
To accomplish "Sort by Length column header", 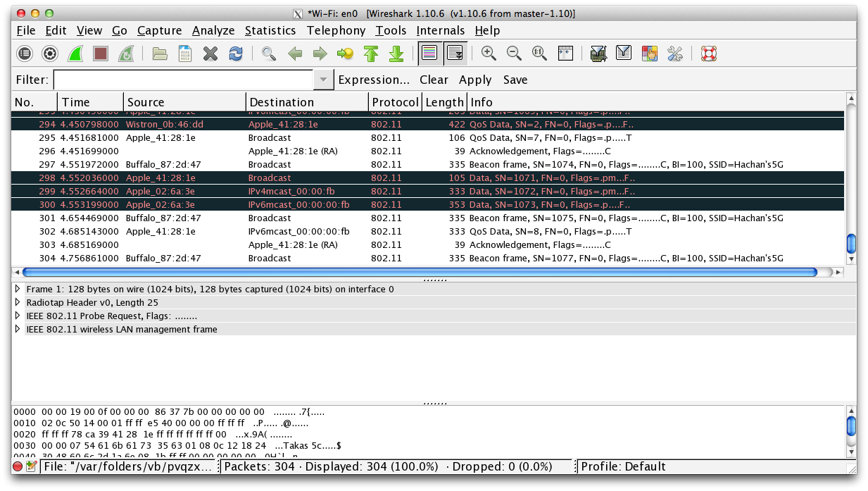I will 445,102.
